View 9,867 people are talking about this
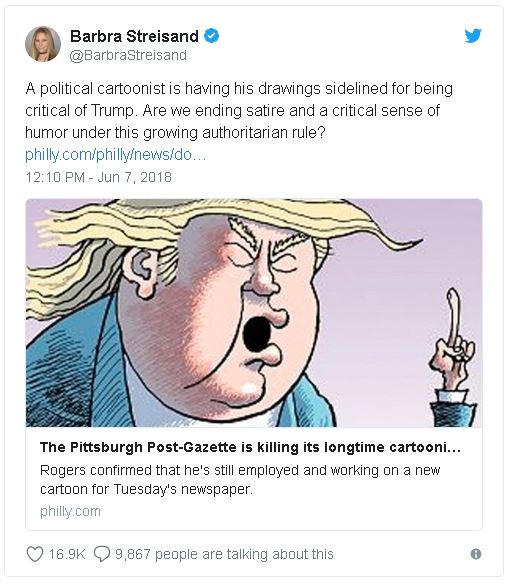Image resolution: width=510 pixels, height=584 pixels. click(224, 554)
